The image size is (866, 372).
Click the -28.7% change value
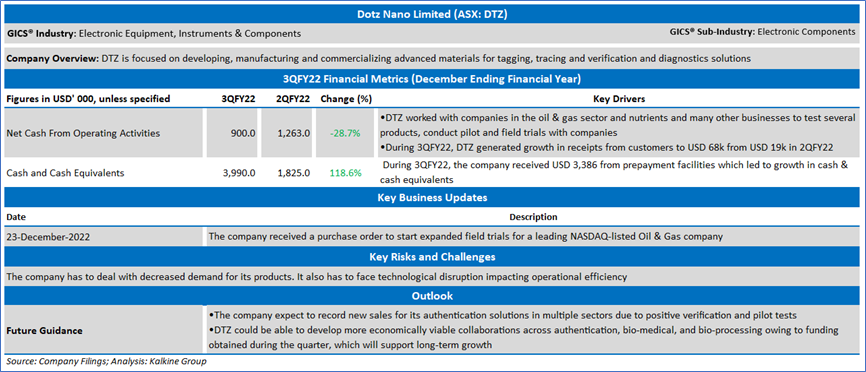346,133
